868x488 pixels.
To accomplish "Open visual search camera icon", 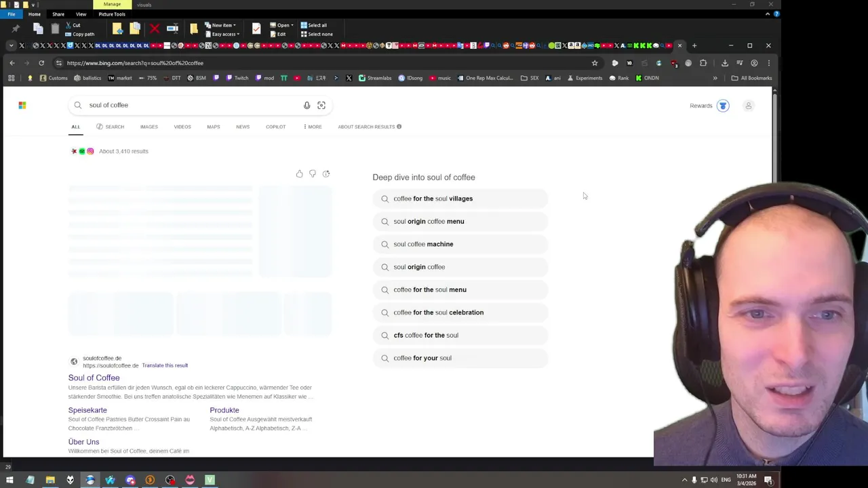I will tap(321, 105).
